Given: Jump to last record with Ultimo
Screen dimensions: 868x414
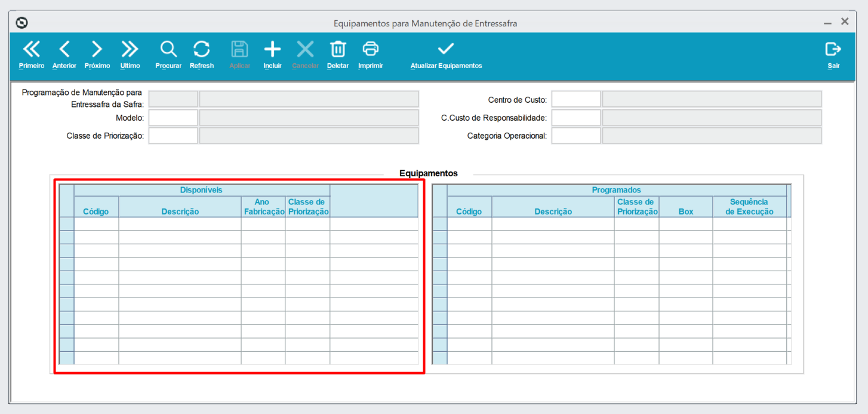Looking at the screenshot, I should [130, 55].
